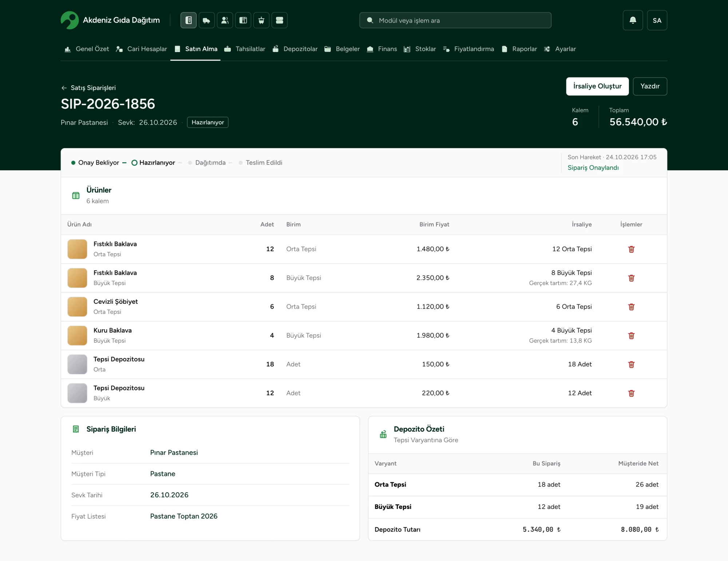Image resolution: width=728 pixels, height=561 pixels.
Task: Switch to the Cari Hesaplar tab
Action: (141, 49)
